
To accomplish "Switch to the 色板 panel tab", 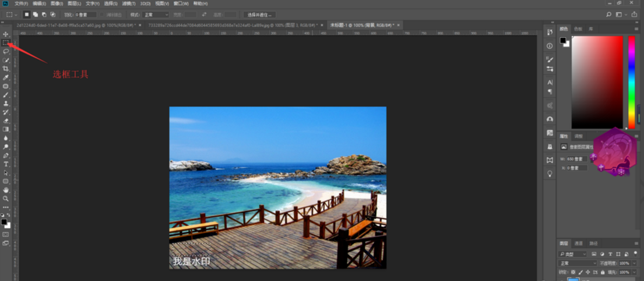I will (x=578, y=29).
